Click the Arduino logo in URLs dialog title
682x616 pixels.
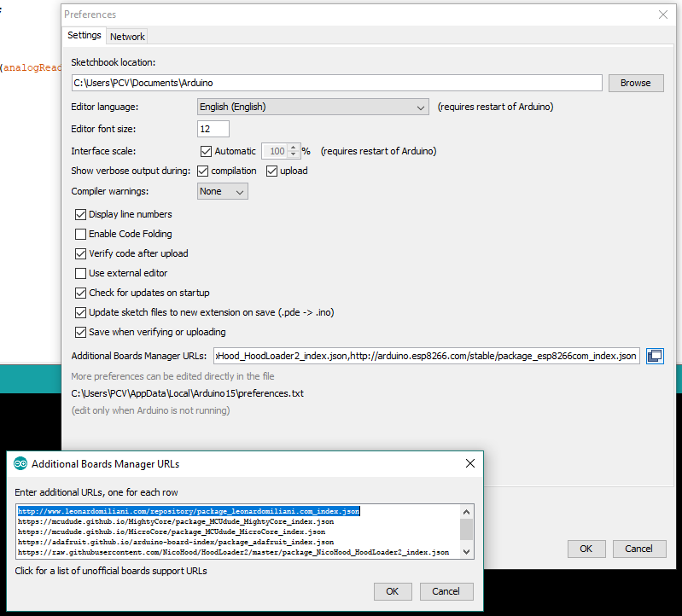(x=20, y=464)
